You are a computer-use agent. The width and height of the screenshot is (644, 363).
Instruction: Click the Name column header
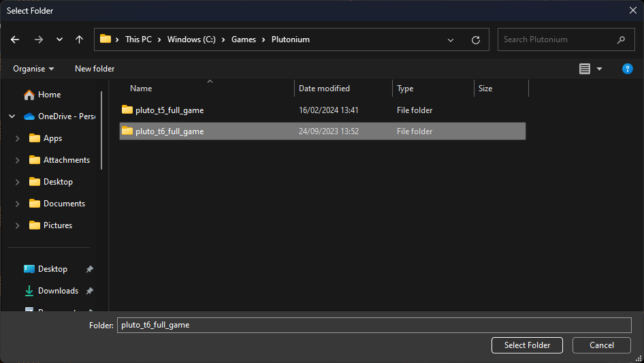141,89
